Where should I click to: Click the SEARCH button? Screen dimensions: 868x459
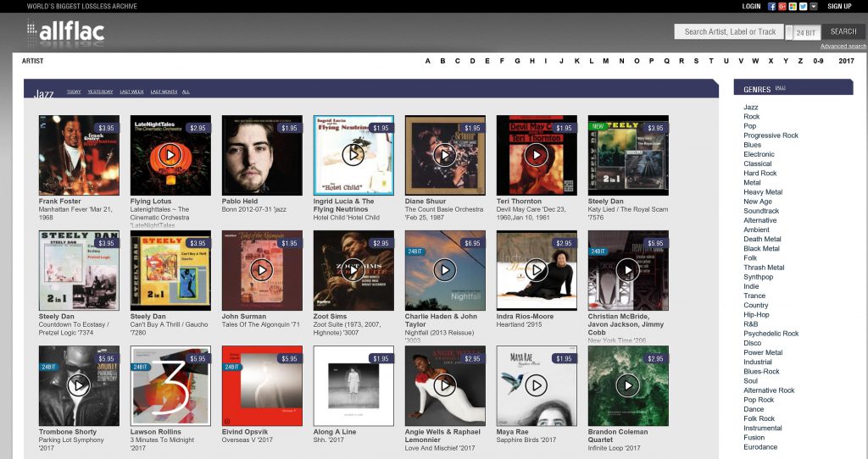[x=843, y=31]
